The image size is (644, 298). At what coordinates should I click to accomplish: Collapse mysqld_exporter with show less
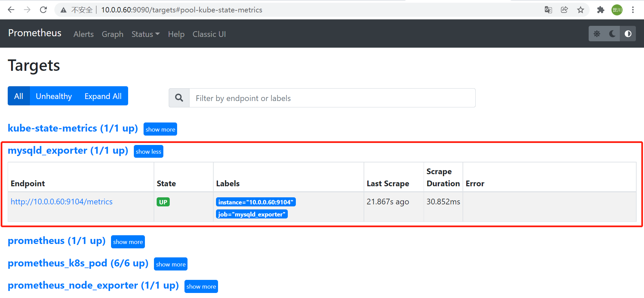point(149,151)
